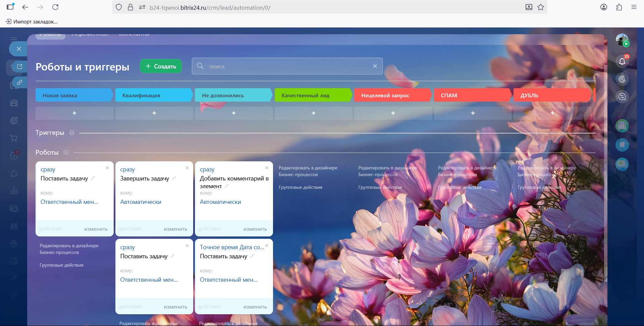Image resolution: width=644 pixels, height=326 pixels.
Task: Open the bar chart analytics icon
Action: (14, 191)
